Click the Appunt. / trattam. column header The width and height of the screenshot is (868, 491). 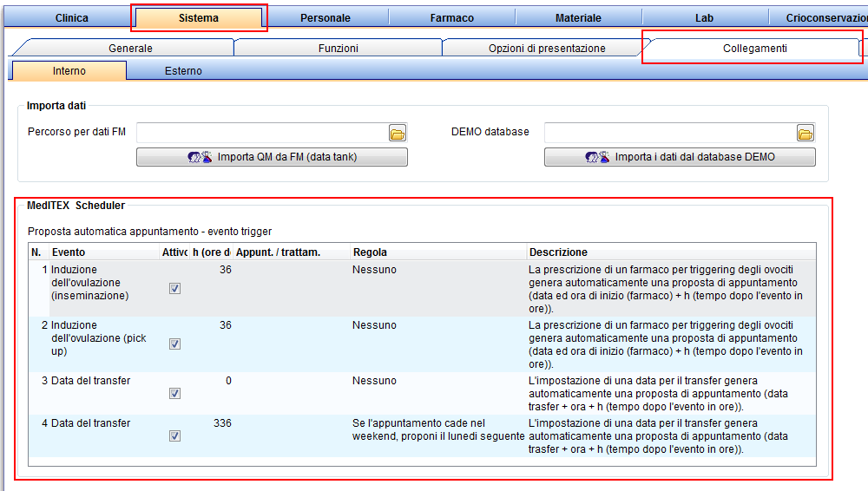click(x=291, y=252)
